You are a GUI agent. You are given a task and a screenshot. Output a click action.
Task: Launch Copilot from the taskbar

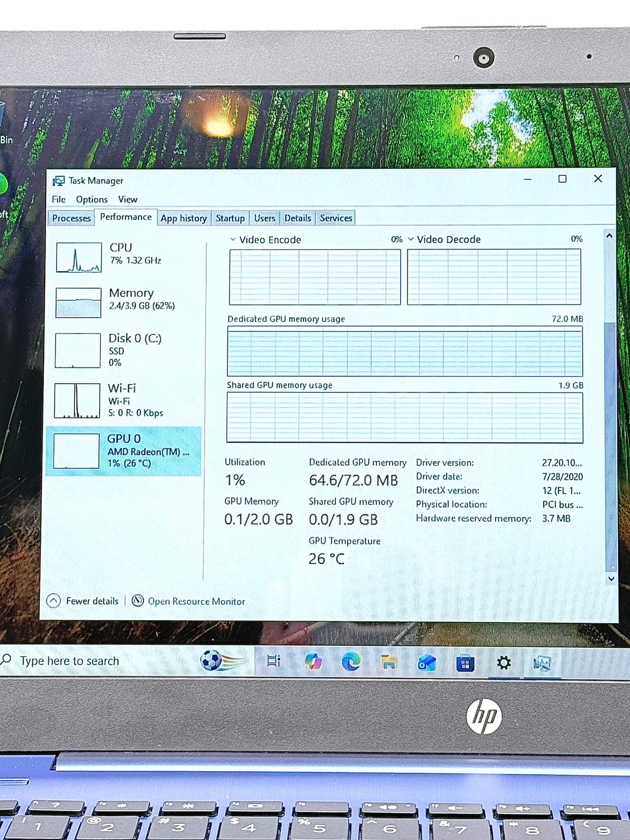pos(313,661)
